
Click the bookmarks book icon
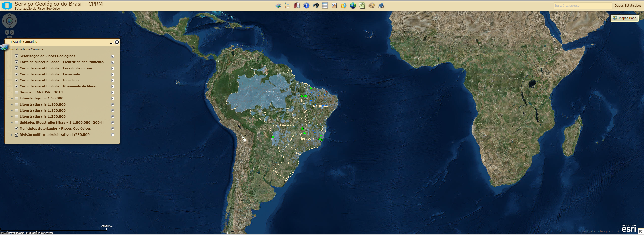[297, 6]
